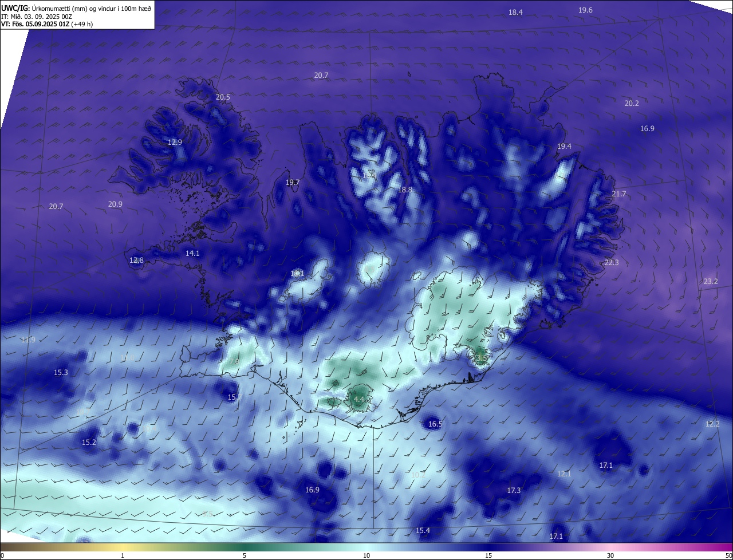This screenshot has width=733, height=560.
Task: Click the 5 label on the color scale
Action: tap(245, 555)
